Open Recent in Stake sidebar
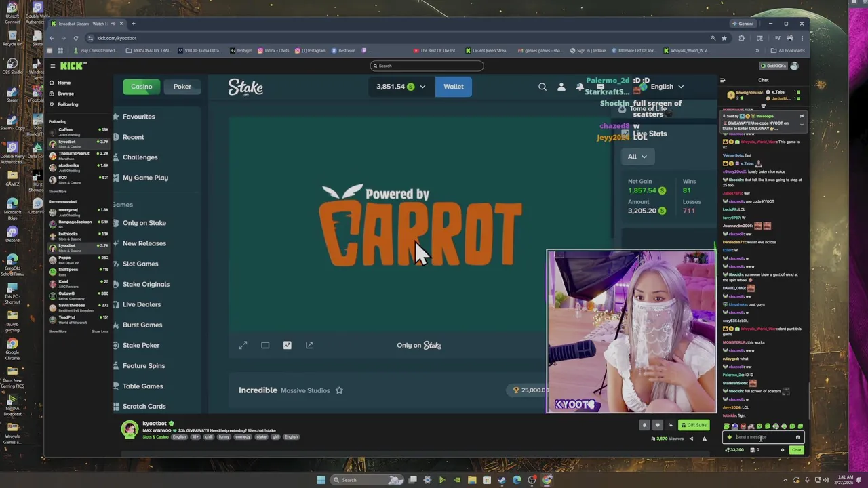 pyautogui.click(x=133, y=137)
